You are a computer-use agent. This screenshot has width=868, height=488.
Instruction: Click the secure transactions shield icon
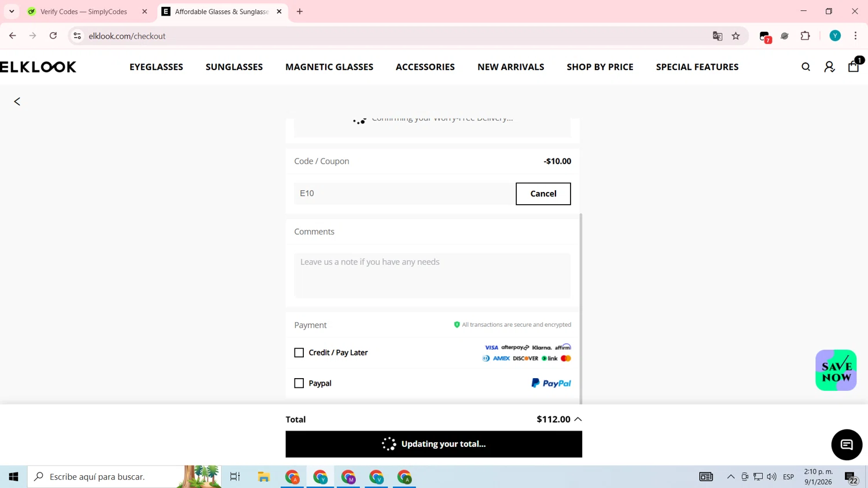pos(457,325)
